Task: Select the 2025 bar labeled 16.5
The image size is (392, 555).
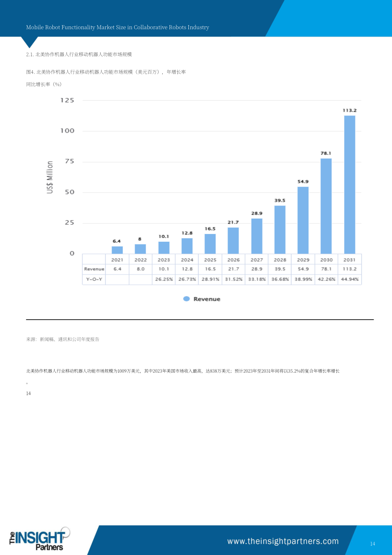Action: click(210, 244)
